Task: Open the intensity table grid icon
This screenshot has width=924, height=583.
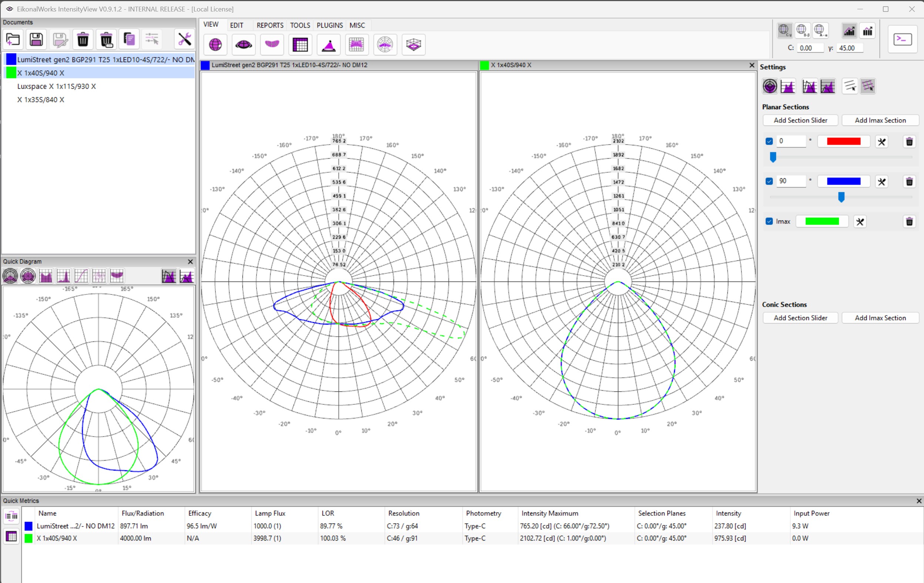Action: (300, 44)
